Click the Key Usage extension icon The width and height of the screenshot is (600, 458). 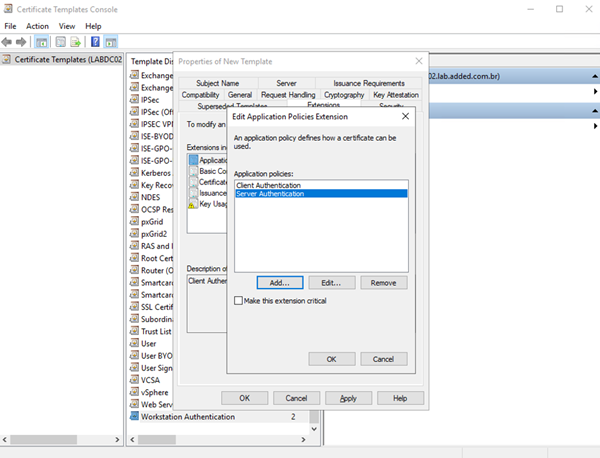pos(192,203)
